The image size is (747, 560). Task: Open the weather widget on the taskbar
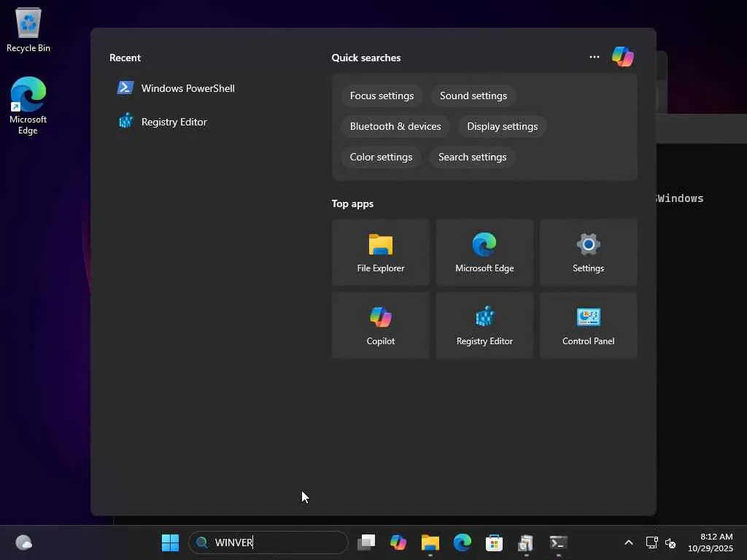click(24, 542)
